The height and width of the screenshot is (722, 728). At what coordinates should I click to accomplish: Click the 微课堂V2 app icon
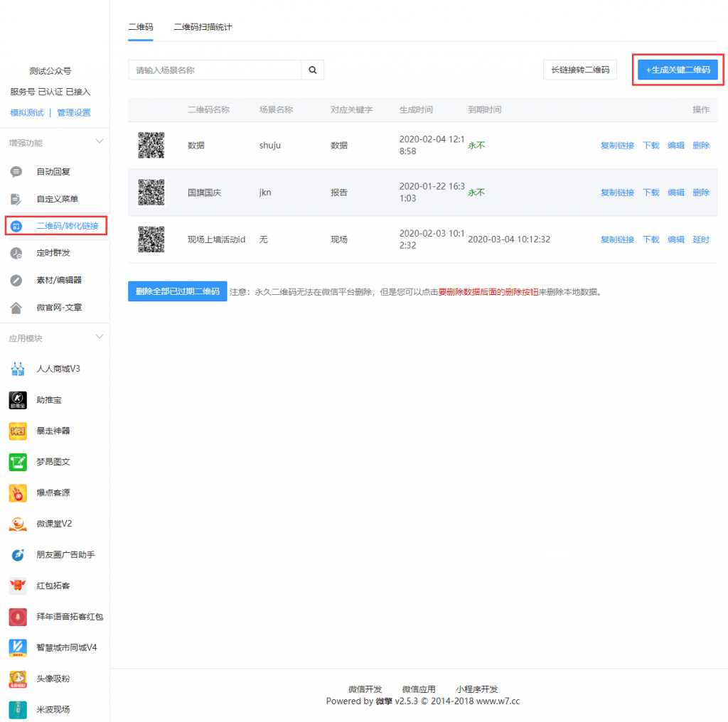click(18, 524)
